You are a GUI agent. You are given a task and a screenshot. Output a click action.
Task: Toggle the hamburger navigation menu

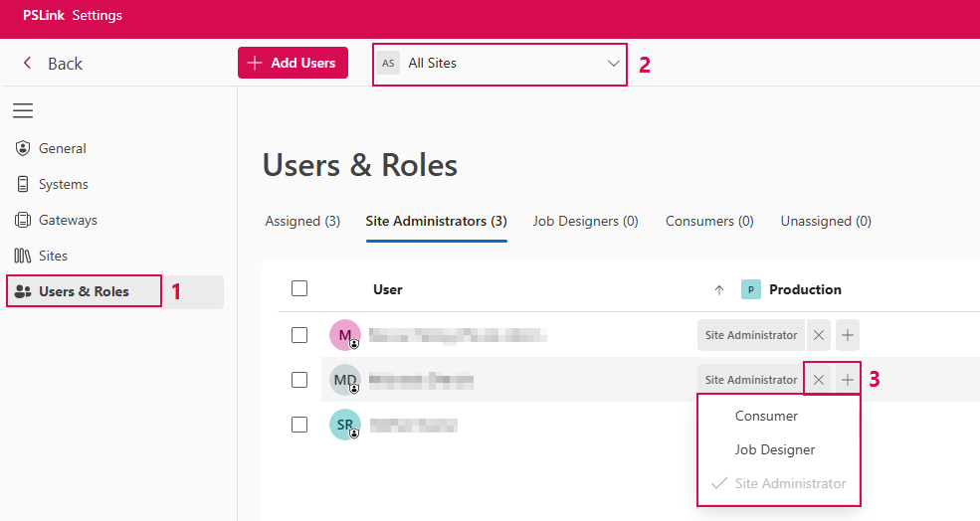23,110
